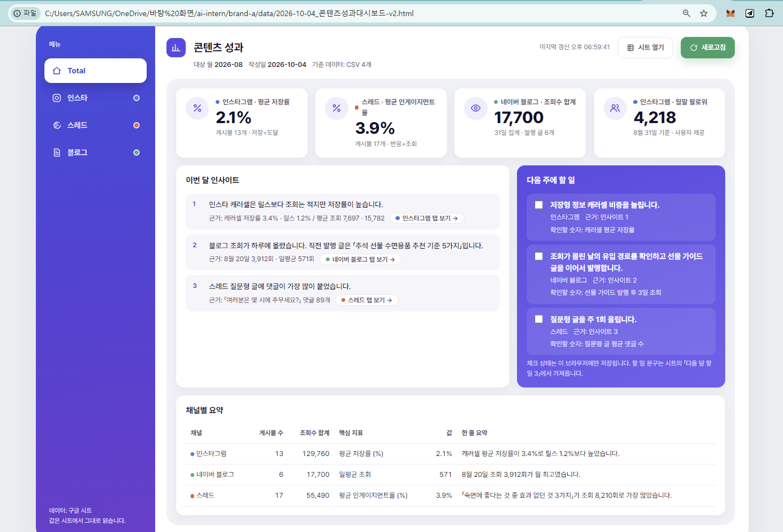Switch to the 블로그 sidebar tab

click(95, 153)
